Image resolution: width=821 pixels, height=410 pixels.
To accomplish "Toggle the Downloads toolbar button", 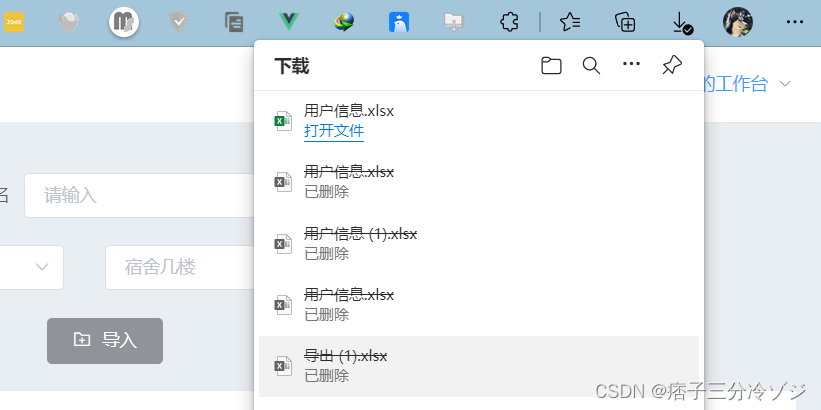I will point(681,23).
